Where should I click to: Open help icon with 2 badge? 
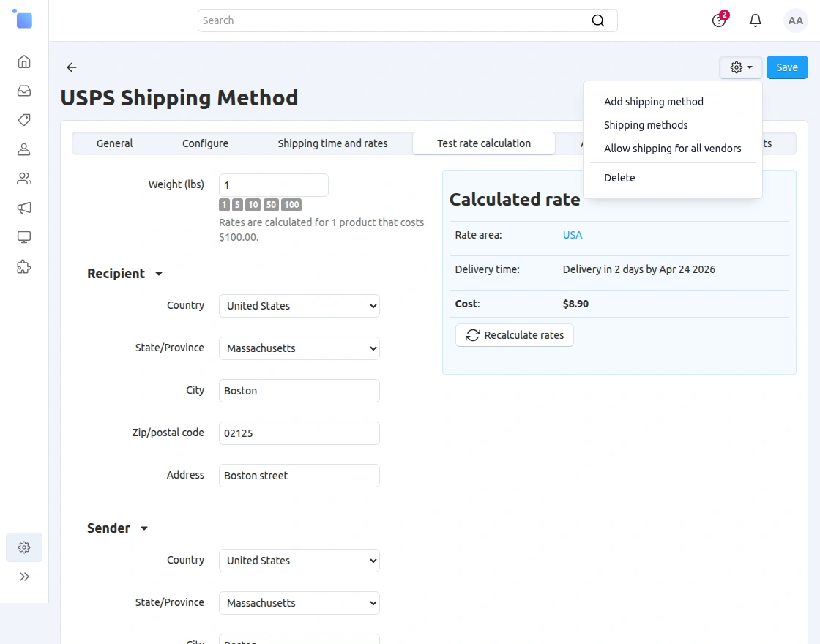pyautogui.click(x=719, y=20)
